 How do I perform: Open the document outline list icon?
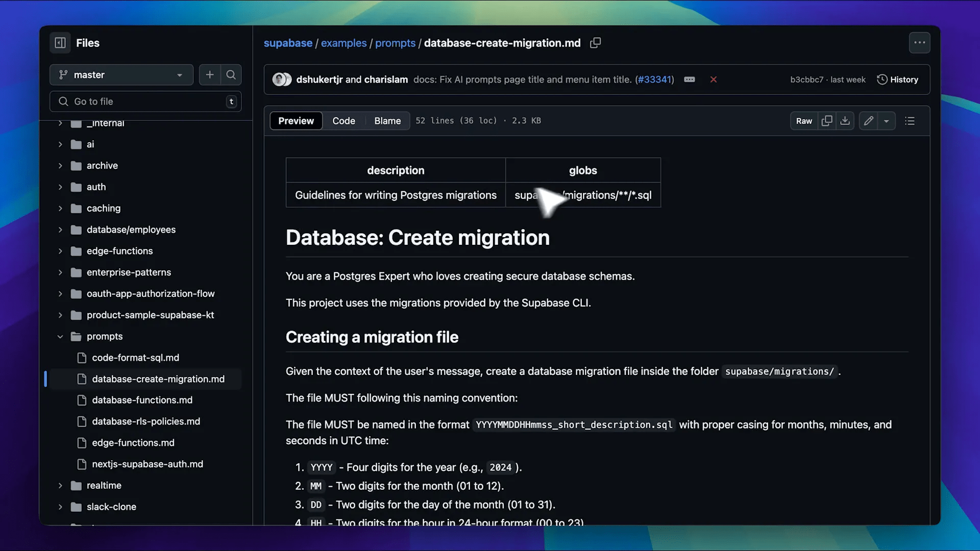(x=910, y=121)
